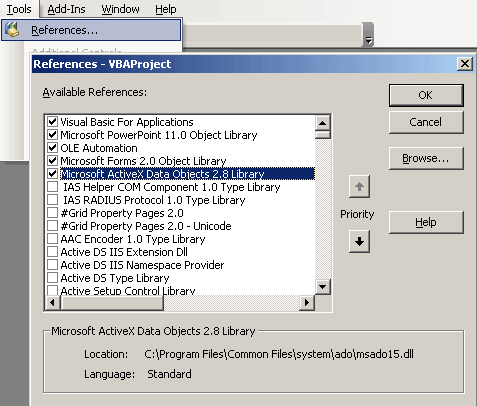The width and height of the screenshot is (477, 406).
Task: Select the Visual Basic For Applications row text
Action: pyautogui.click(x=127, y=122)
